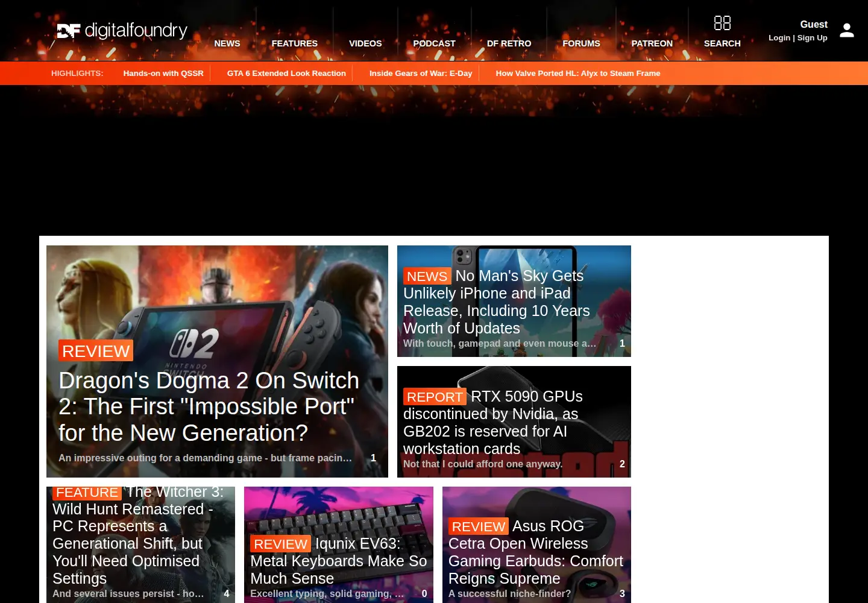This screenshot has height=603, width=868.
Task: Open Inside Gears of War: E-Day highlight
Action: pyautogui.click(x=421, y=73)
